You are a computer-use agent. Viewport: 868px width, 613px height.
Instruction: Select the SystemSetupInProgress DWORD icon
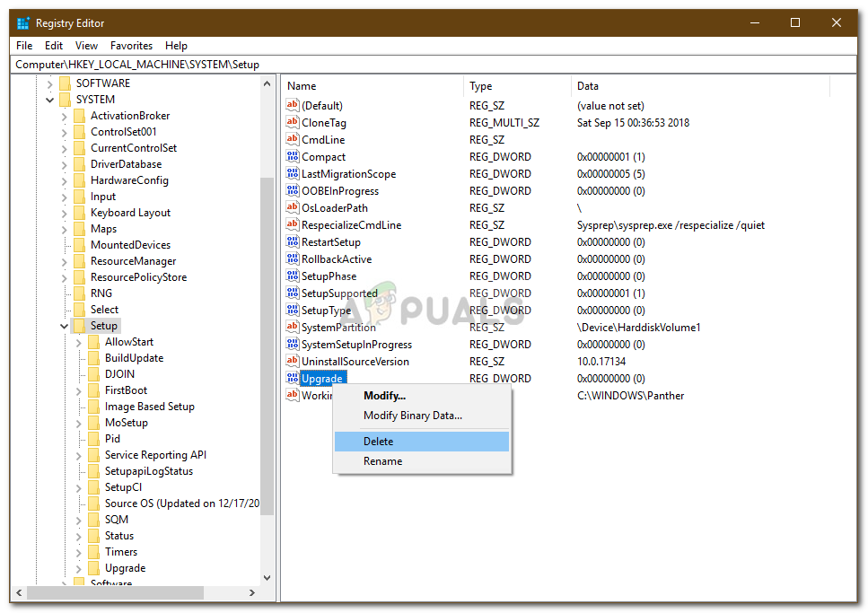(293, 344)
